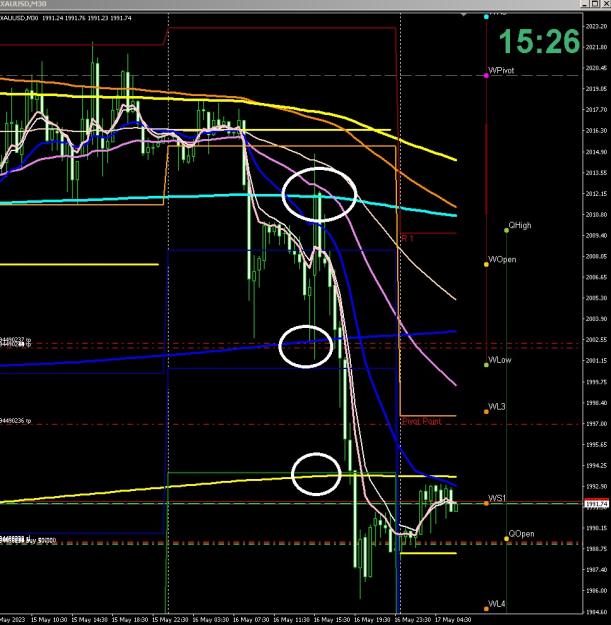This screenshot has height=625, width=611.
Task: Click the green 15:26 candle timer
Action: coord(539,41)
